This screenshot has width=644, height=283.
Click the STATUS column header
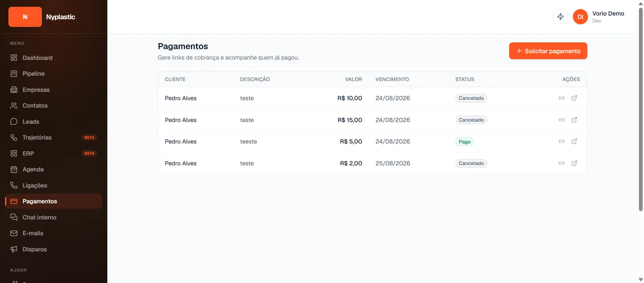tap(464, 79)
